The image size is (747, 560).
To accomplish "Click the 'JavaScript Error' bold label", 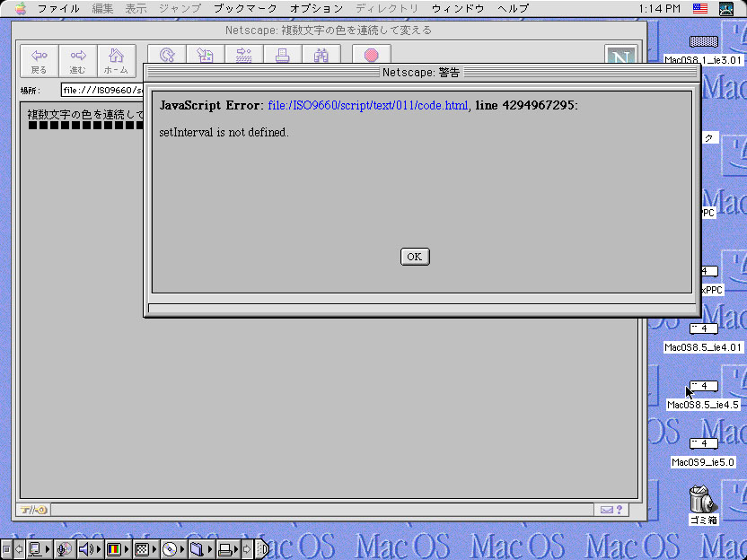I will 209,105.
